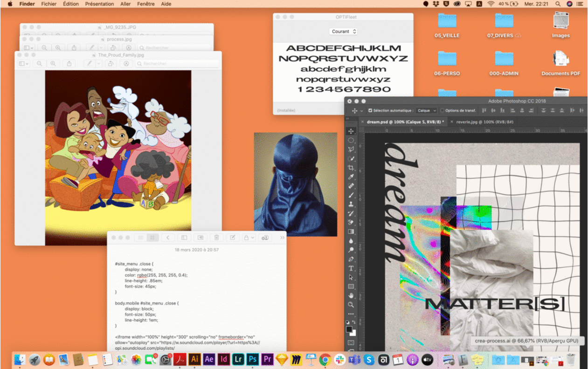
Task: Select the Clone Stamp tool
Action: pos(351,205)
